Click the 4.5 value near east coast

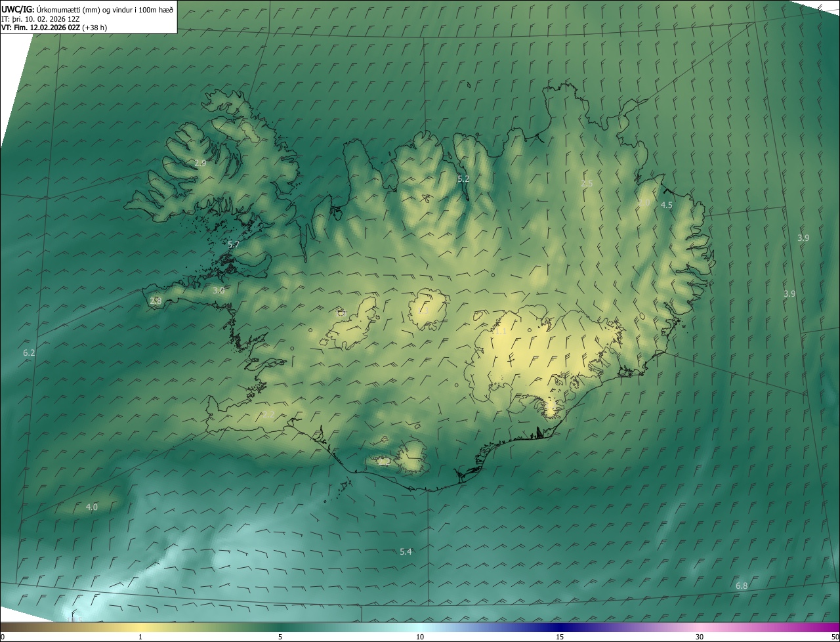666,205
